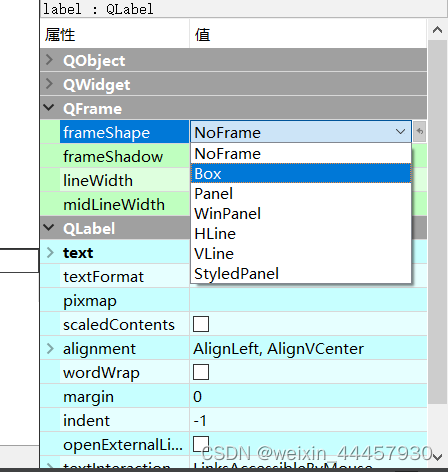Select the scaledContents property name
This screenshot has width=448, height=472.
click(119, 325)
